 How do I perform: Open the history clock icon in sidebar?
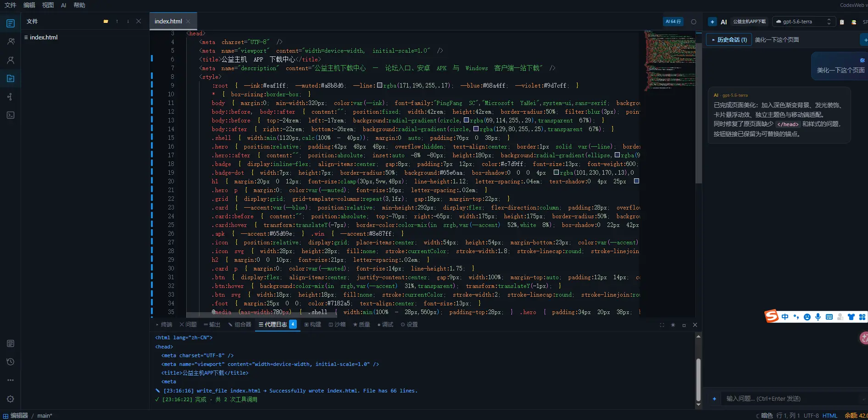[x=11, y=362]
